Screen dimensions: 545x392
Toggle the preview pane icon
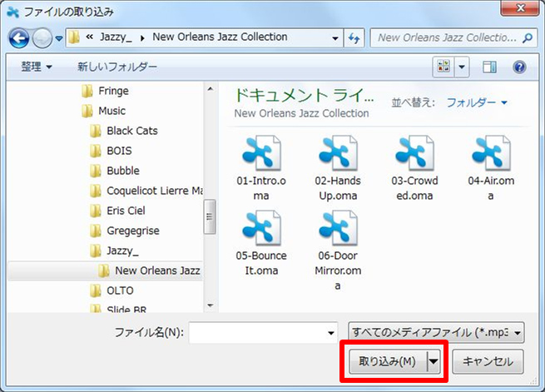tap(489, 67)
